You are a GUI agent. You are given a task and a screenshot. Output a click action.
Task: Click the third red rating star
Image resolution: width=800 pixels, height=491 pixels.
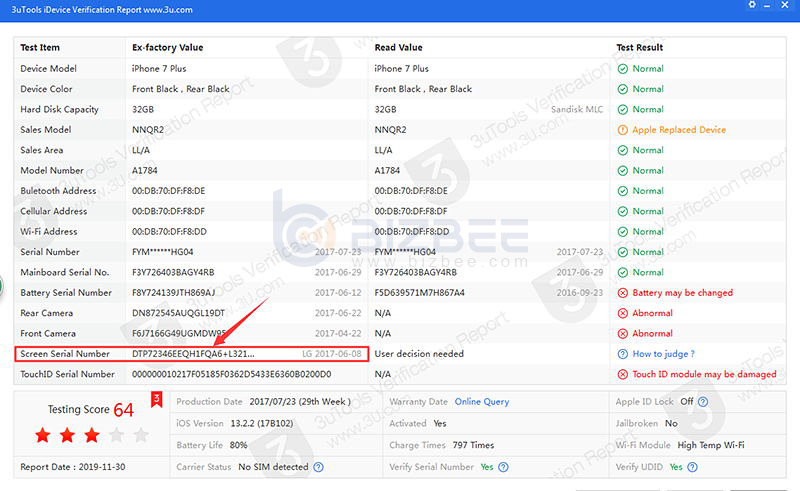(x=92, y=435)
